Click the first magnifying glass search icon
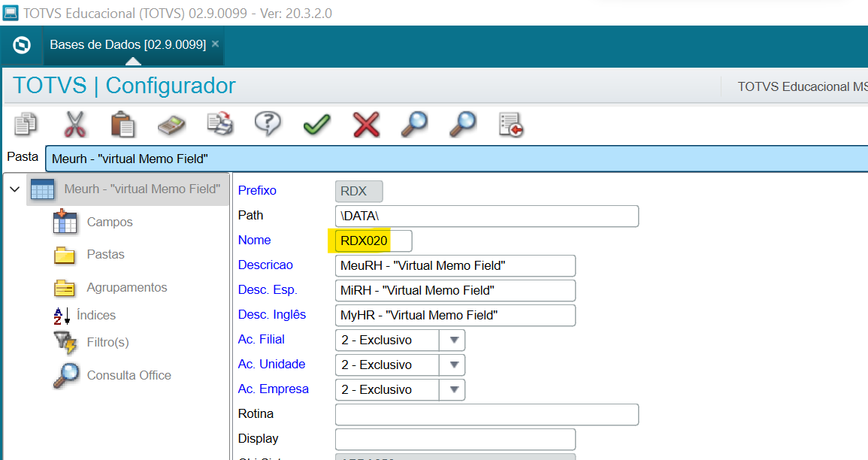The width and height of the screenshot is (868, 460). tap(415, 124)
